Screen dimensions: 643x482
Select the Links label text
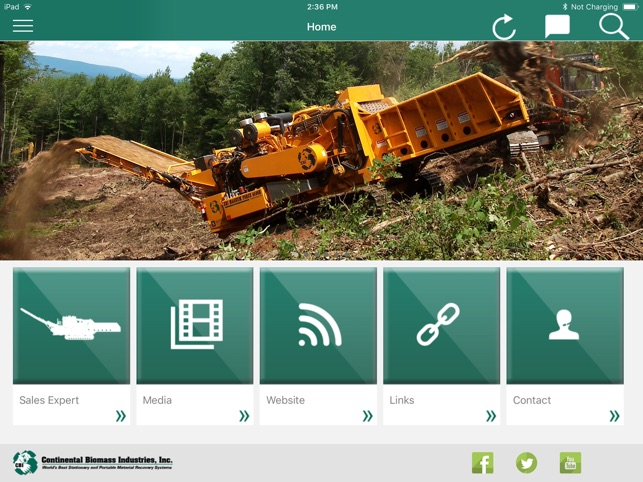point(402,400)
